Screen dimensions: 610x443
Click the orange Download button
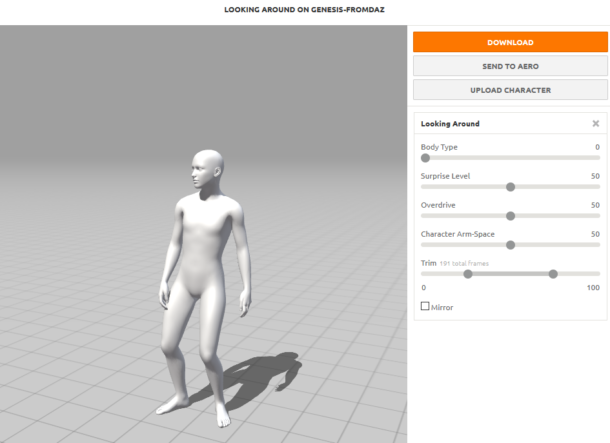510,42
